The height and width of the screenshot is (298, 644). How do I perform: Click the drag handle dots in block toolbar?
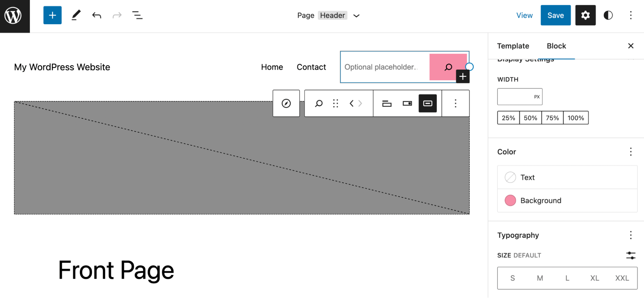click(x=335, y=103)
